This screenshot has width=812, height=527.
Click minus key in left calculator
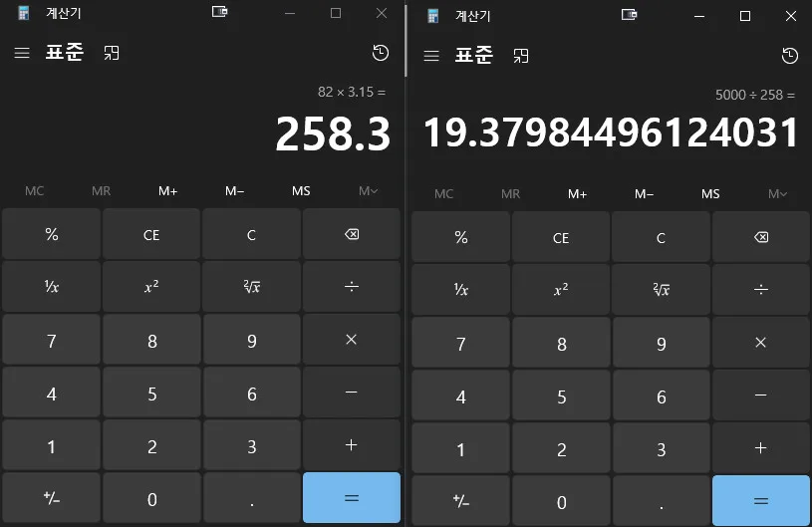click(352, 393)
